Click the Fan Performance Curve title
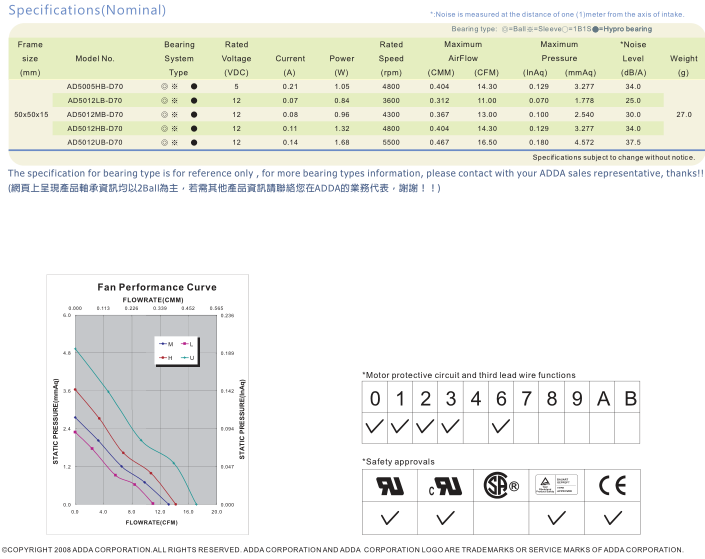Viewport: 705px width, 559px height. [157, 287]
